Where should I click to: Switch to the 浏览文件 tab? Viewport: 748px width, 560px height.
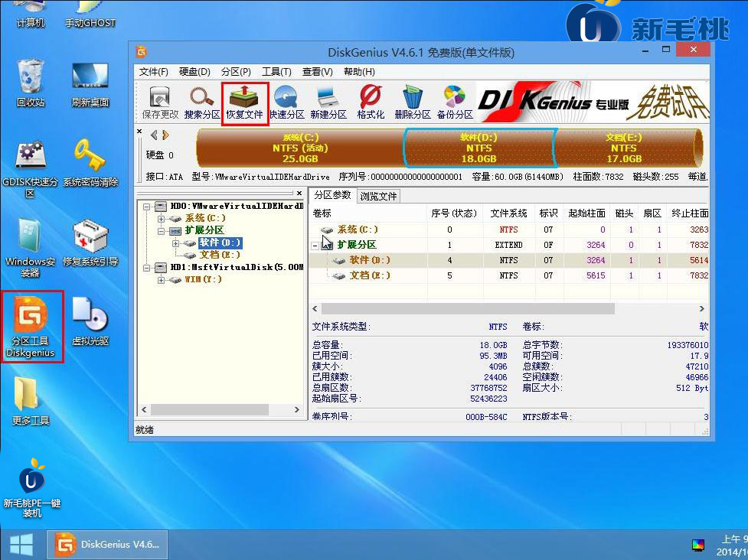click(378, 196)
